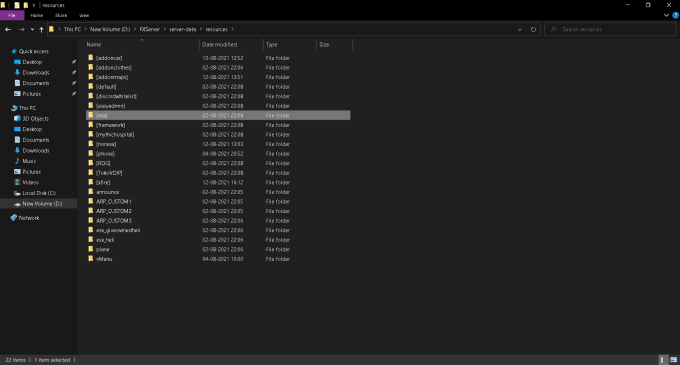680x365 pixels.
Task: Select the [xfire] folder name
Action: coord(103,182)
